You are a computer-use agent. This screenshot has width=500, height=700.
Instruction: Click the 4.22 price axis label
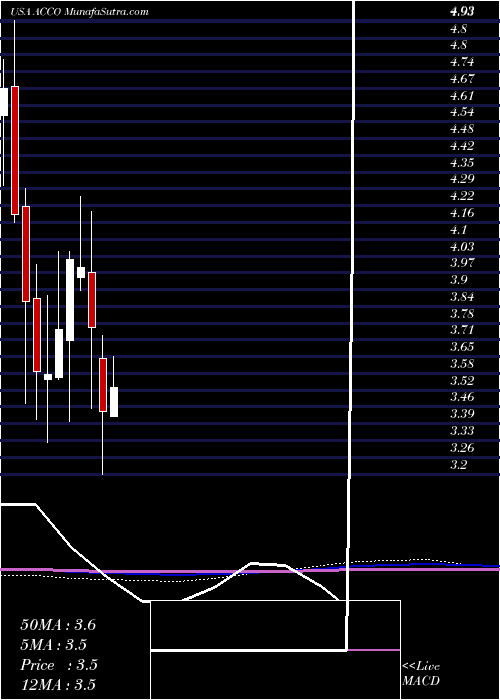[462, 196]
